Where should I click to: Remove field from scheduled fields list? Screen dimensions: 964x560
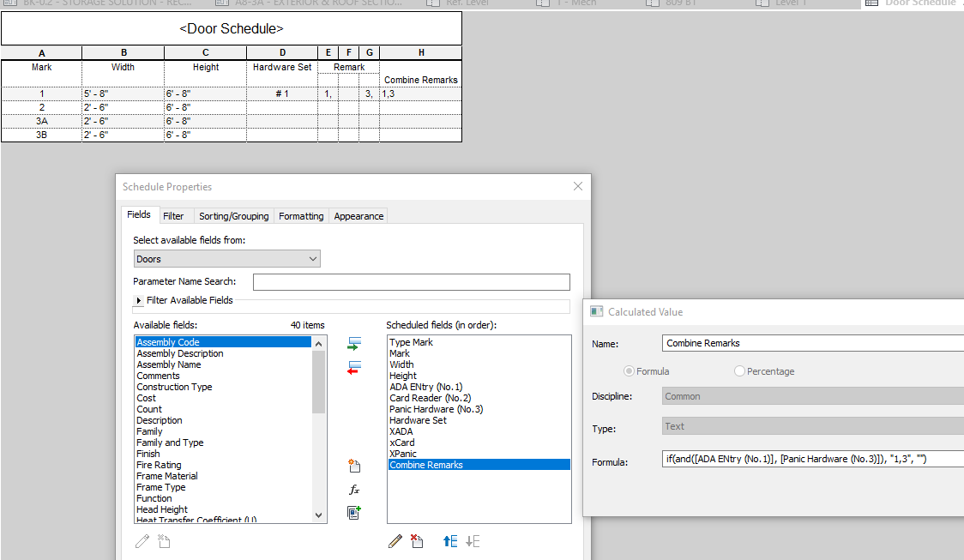[354, 367]
